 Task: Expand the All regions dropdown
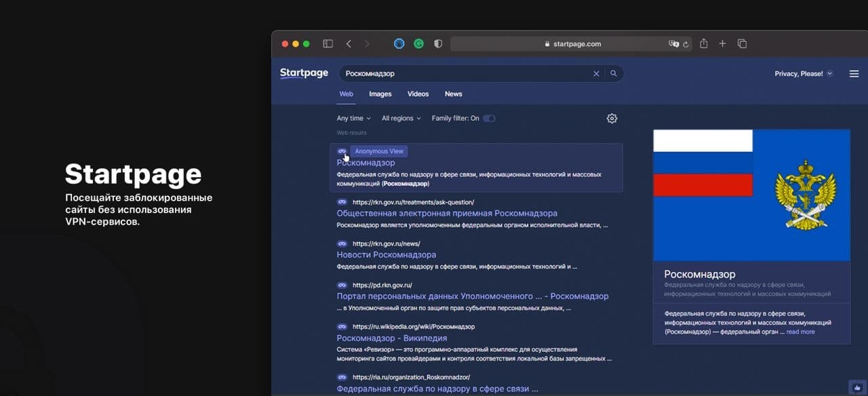(401, 118)
